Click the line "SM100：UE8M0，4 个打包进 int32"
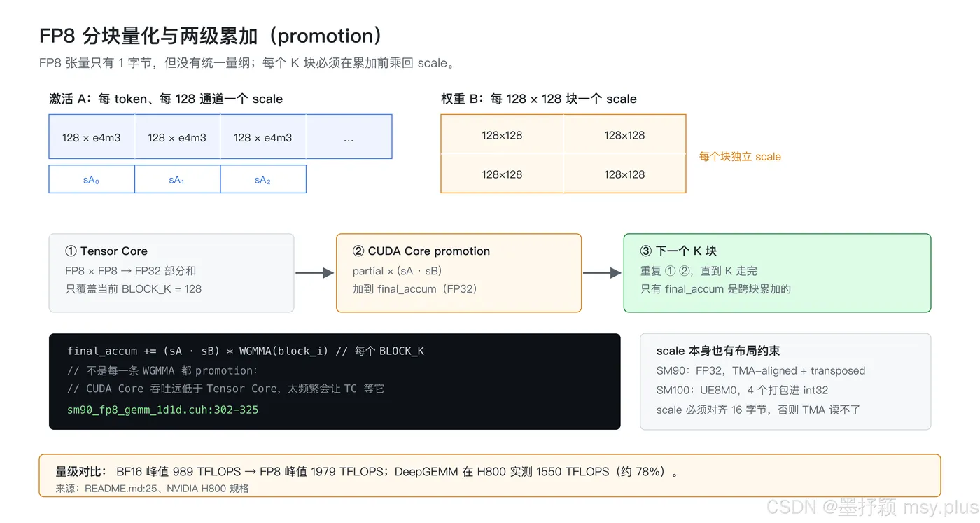Image resolution: width=980 pixels, height=523 pixels. (742, 390)
